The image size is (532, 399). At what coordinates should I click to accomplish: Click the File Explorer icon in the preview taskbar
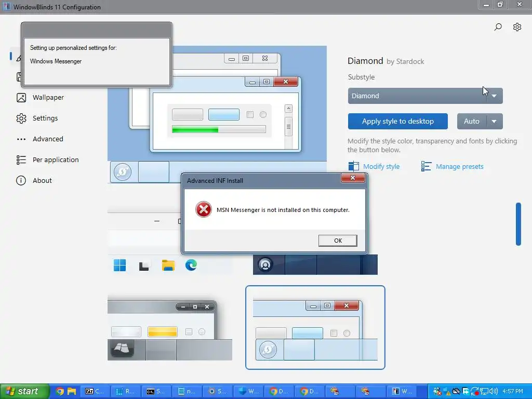168,265
